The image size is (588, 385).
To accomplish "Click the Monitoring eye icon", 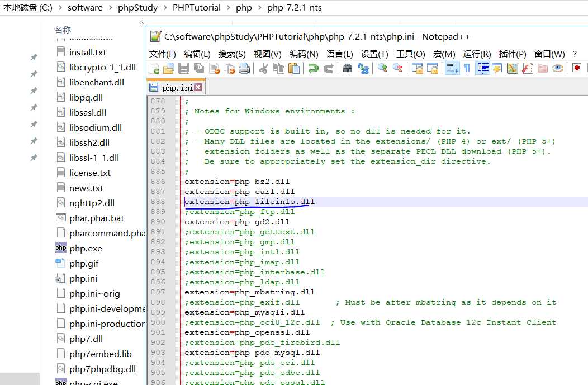I will point(558,68).
